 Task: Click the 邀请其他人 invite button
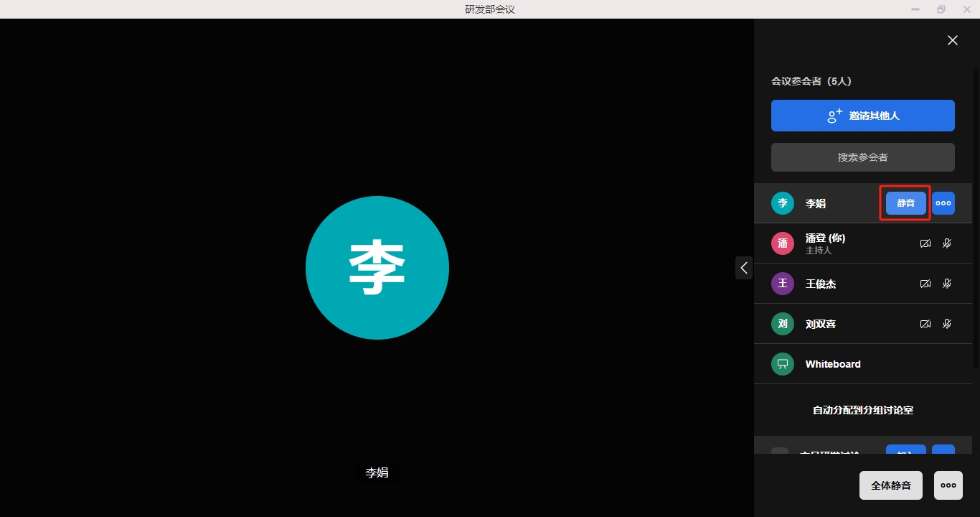[862, 116]
